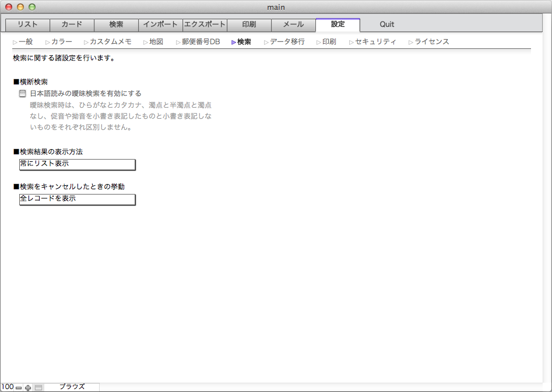
Task: Open the ライセンス settings section
Action: pyautogui.click(x=431, y=42)
